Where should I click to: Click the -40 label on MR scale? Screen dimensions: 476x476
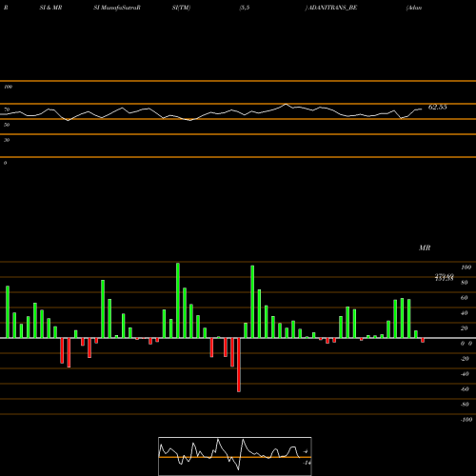465,374
